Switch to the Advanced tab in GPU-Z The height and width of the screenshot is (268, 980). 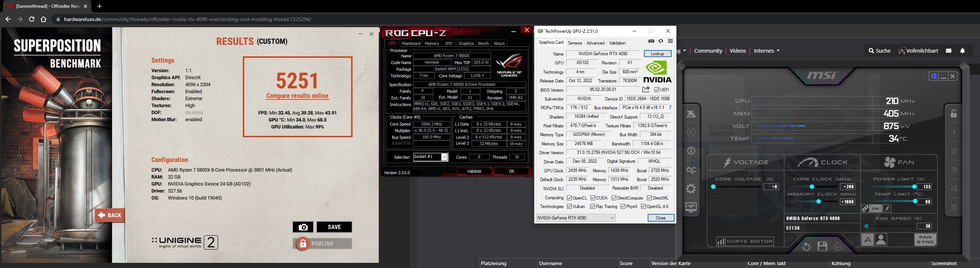pos(595,43)
